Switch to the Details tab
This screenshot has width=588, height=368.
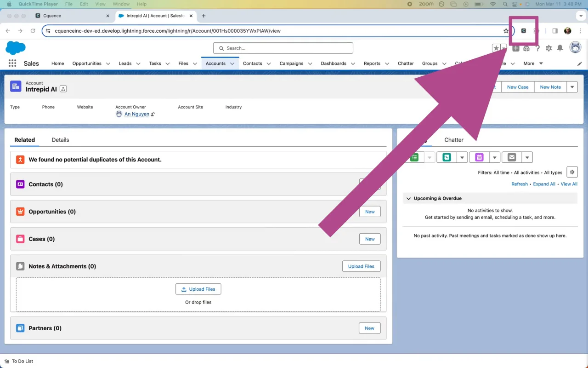(60, 140)
